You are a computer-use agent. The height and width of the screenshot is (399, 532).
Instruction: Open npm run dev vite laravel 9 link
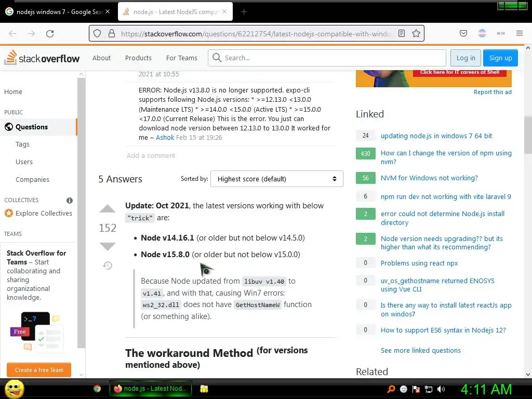pyautogui.click(x=446, y=196)
